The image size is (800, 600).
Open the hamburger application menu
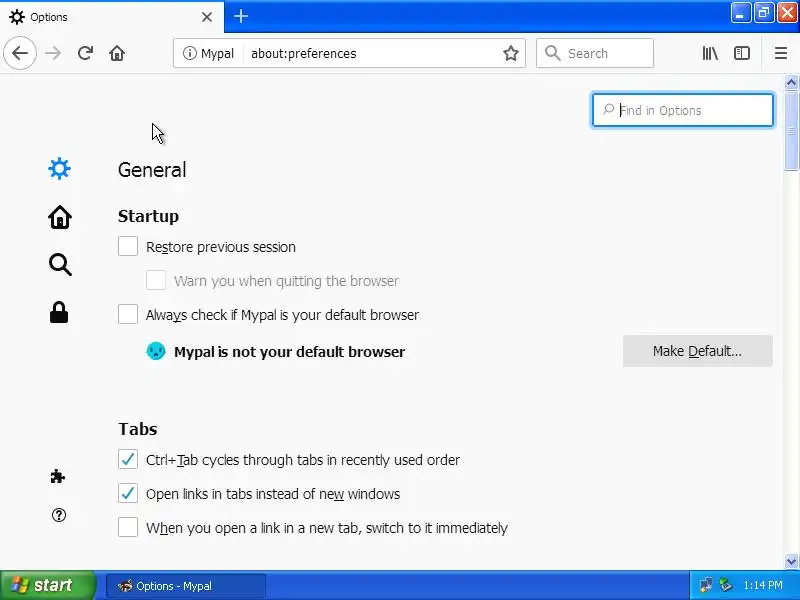coord(781,53)
